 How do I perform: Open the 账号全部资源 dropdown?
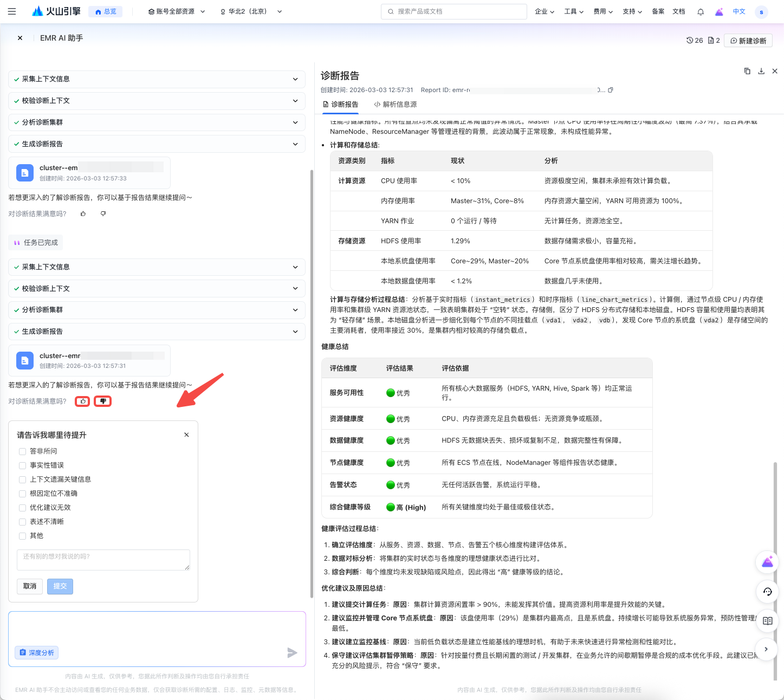177,11
